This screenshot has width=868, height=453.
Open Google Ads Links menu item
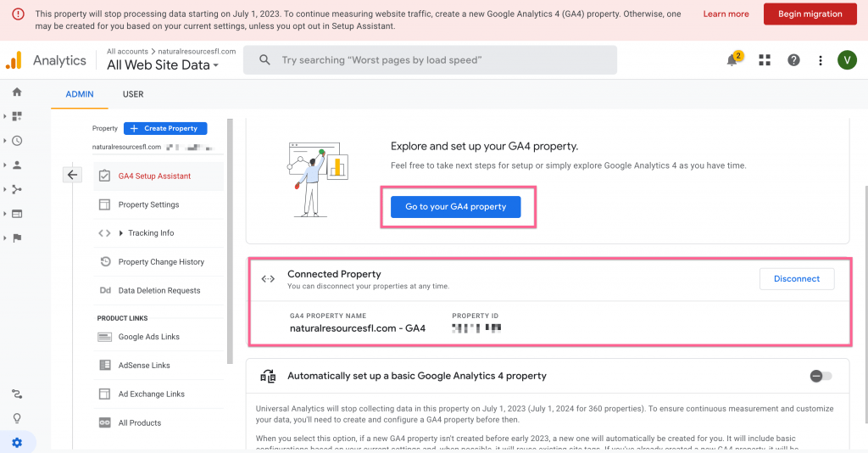pos(159,337)
